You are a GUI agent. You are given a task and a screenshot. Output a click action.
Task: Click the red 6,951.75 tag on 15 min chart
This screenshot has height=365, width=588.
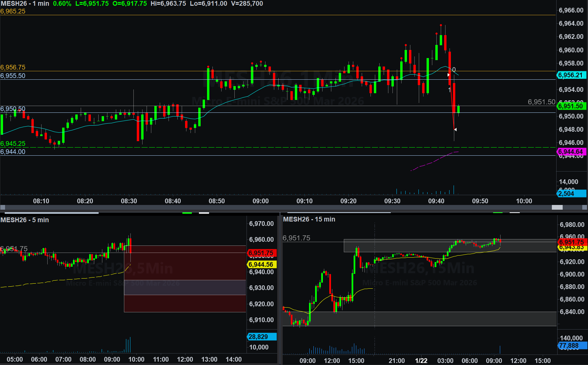pos(572,242)
